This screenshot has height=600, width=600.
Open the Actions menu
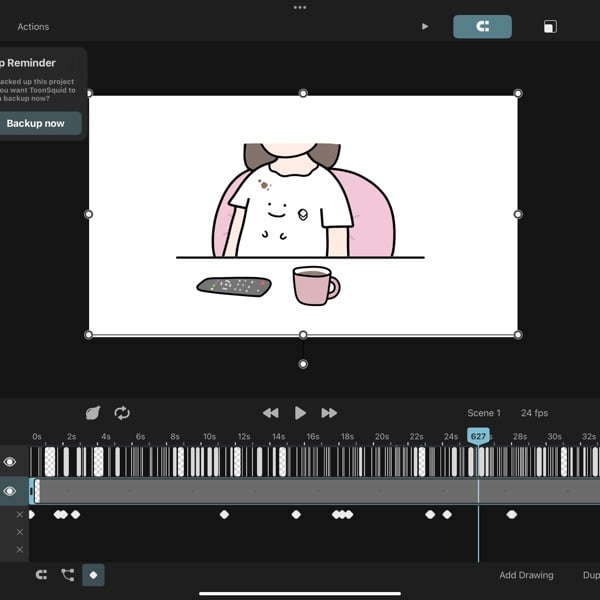click(33, 27)
